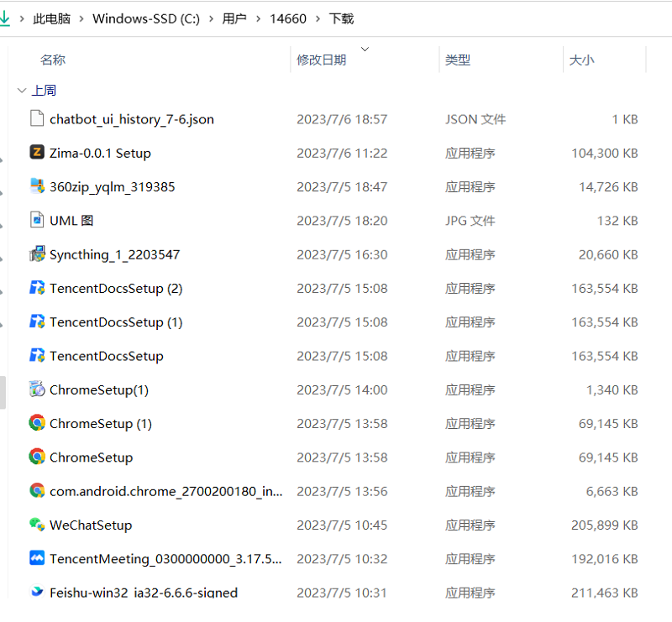Expand the chevron after 此电脑 in breadcrumb
The height and width of the screenshot is (622, 672).
tap(81, 18)
